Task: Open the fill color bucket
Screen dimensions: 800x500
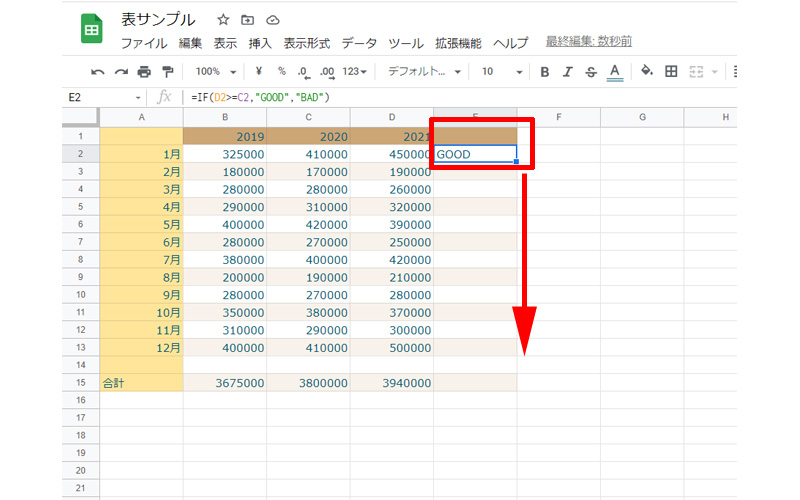Action: 647,71
